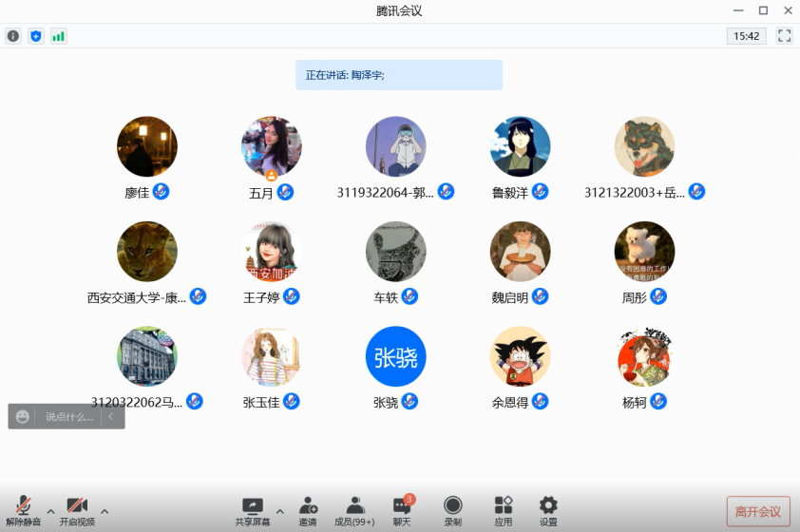This screenshot has height=532, width=800.
Task: Expand audio options arrow beside microphone
Action: (x=50, y=511)
